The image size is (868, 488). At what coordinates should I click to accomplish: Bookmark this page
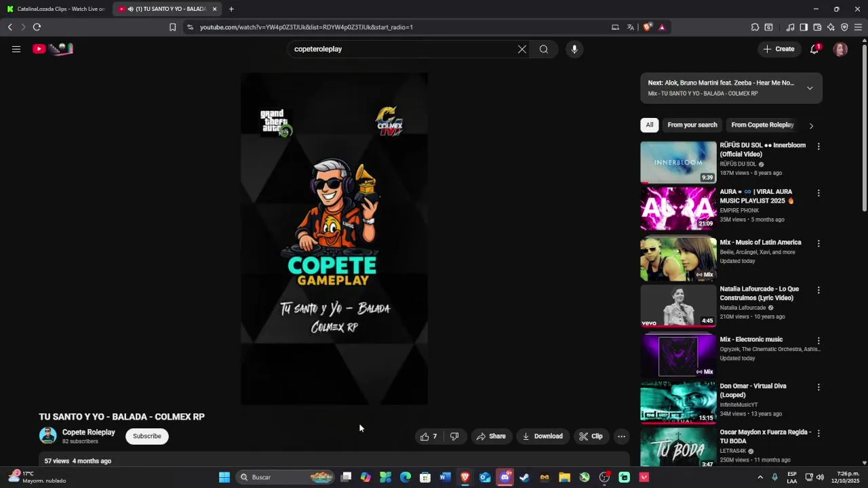(x=172, y=27)
